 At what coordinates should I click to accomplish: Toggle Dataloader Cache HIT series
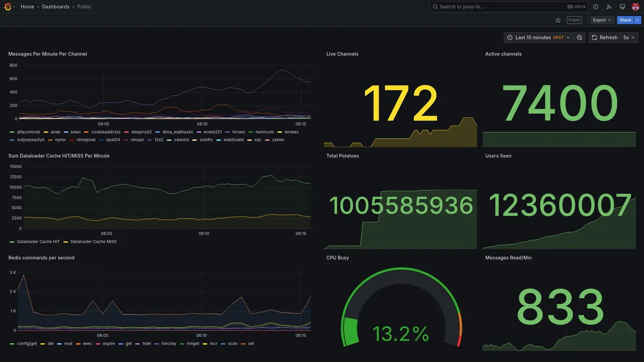tap(38, 242)
